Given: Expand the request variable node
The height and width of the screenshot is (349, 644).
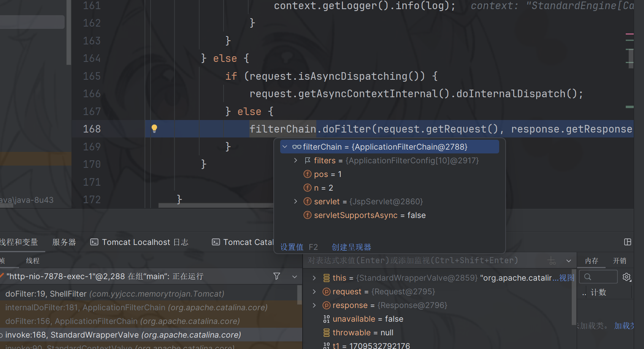Looking at the screenshot, I should coord(314,292).
